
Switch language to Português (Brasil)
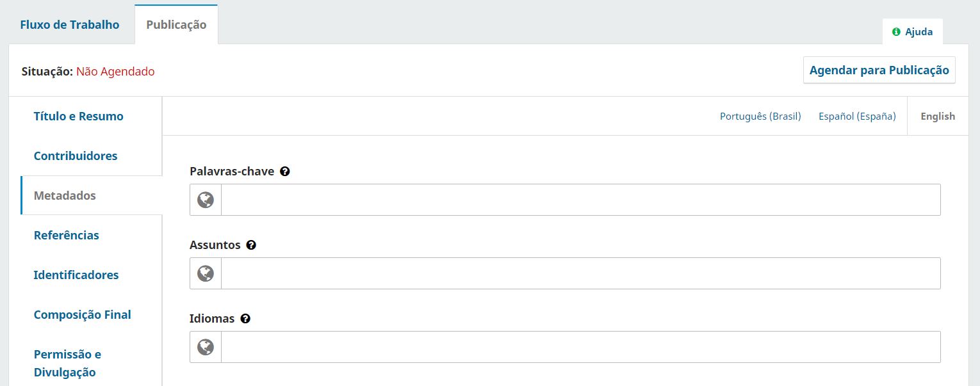(x=760, y=117)
